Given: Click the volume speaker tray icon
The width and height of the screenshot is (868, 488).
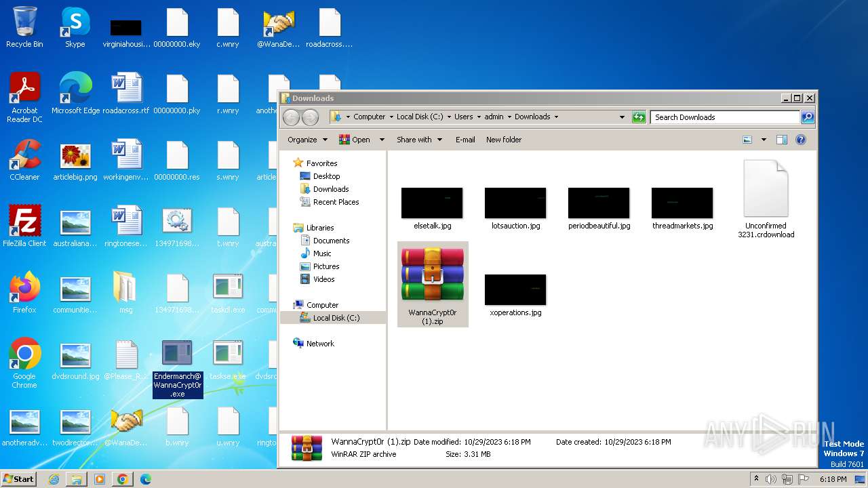Looking at the screenshot, I should (771, 479).
